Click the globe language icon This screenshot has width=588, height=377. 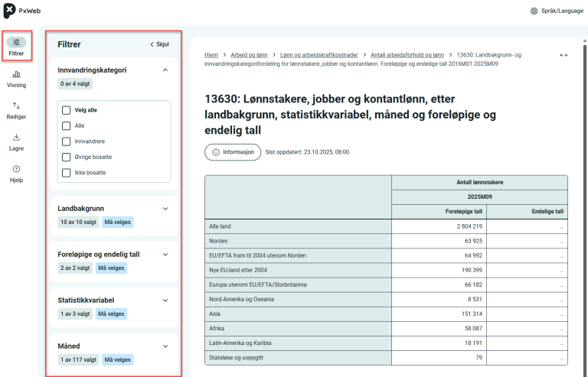(534, 11)
